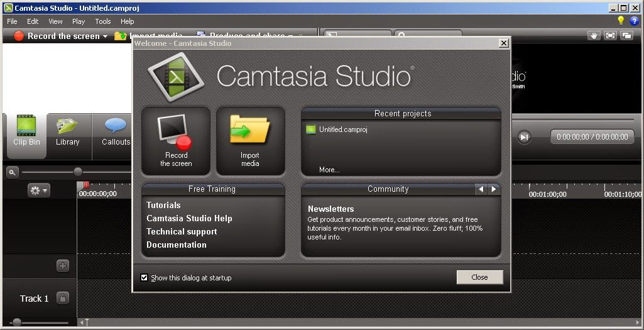Viewport: 644px width, 330px height.
Task: Open the Play menu
Action: (x=79, y=21)
